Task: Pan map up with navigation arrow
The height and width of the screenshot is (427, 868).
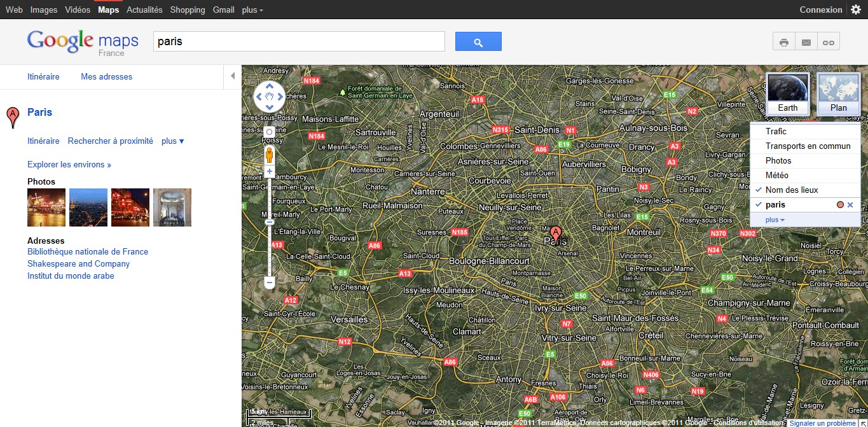Action: click(x=270, y=86)
